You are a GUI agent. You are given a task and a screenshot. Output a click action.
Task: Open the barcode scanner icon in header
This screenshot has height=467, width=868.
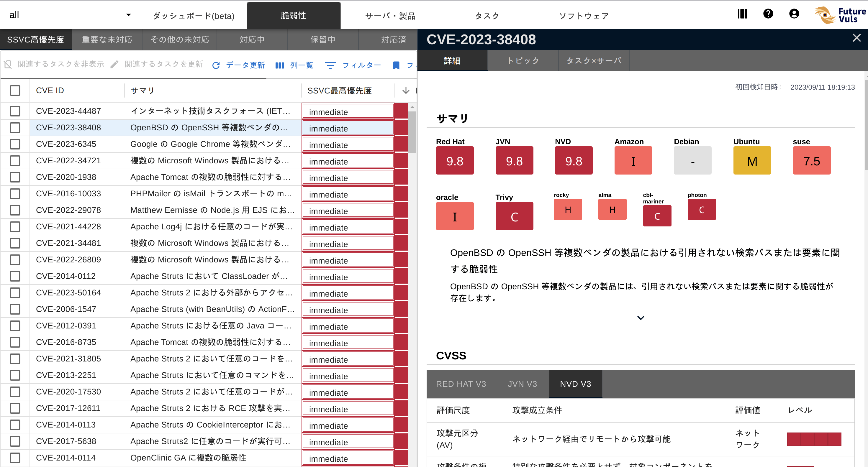coord(742,14)
